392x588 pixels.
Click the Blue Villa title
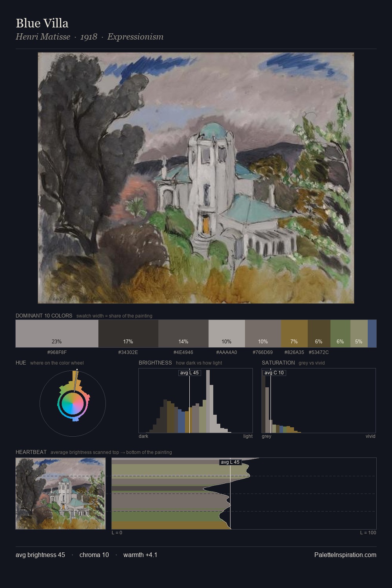[x=42, y=23]
